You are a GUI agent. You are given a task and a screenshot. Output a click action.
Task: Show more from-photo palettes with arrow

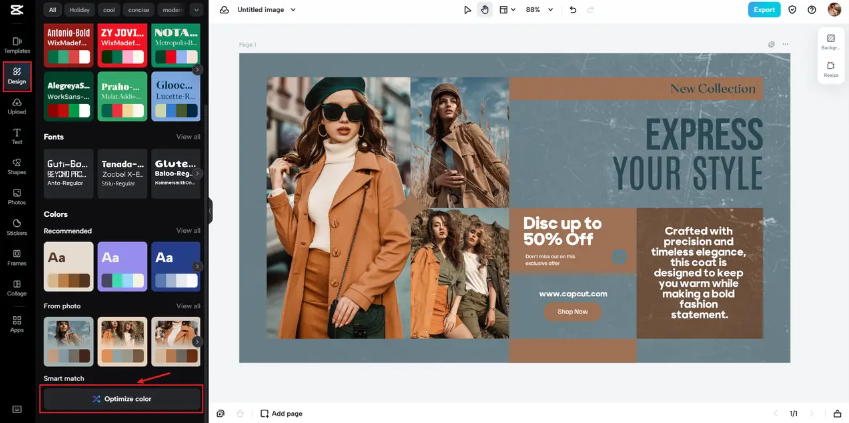point(198,342)
